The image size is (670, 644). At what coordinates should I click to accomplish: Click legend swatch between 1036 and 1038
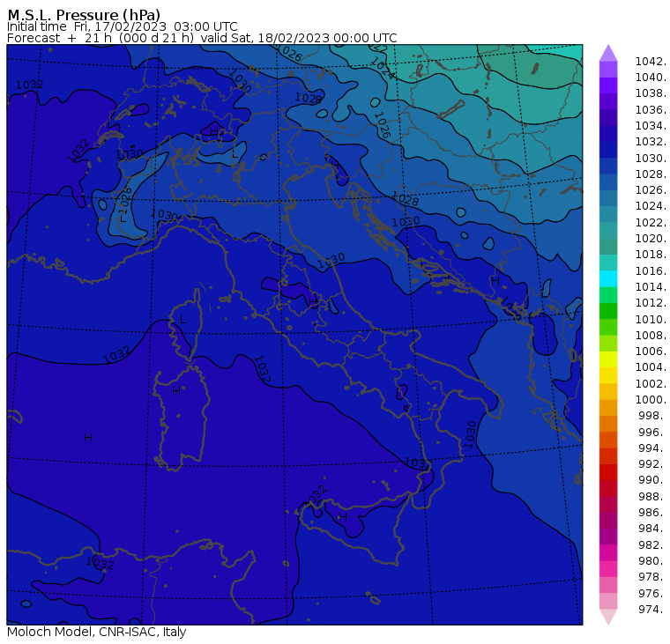pyautogui.click(x=608, y=101)
